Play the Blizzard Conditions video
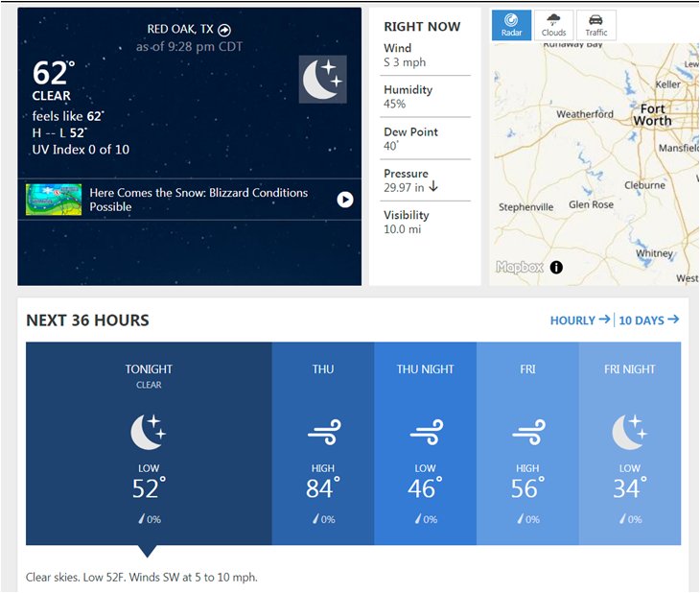The height and width of the screenshot is (593, 700). tap(344, 200)
